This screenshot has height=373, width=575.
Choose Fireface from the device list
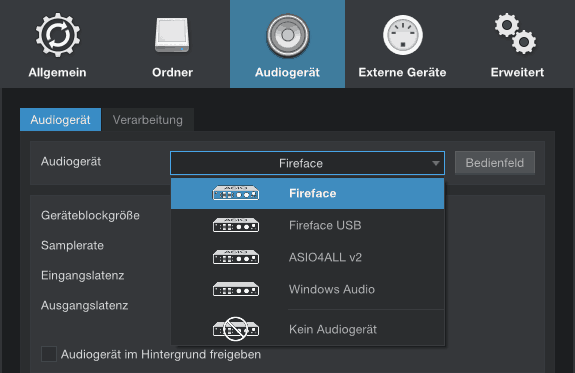coord(307,193)
